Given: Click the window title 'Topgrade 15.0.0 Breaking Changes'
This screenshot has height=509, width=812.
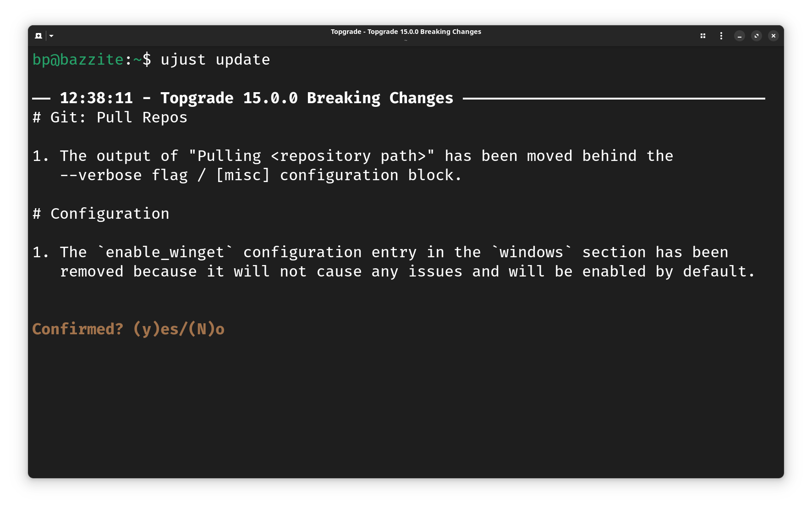Looking at the screenshot, I should 406,32.
